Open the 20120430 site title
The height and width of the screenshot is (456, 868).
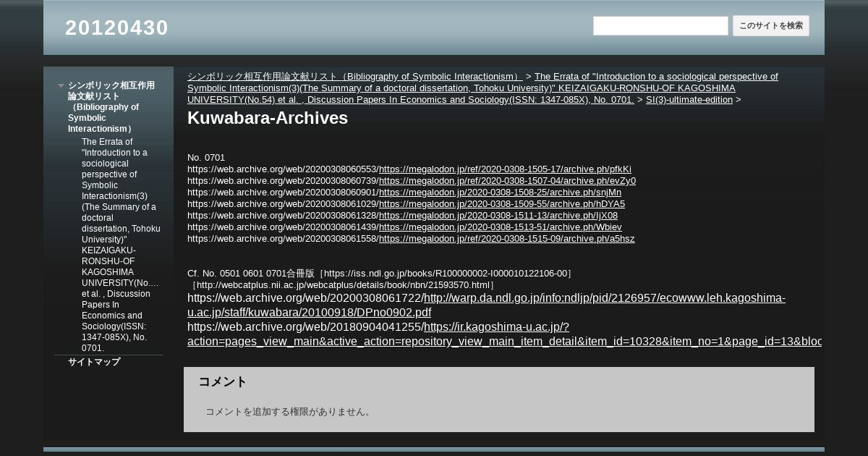(116, 28)
